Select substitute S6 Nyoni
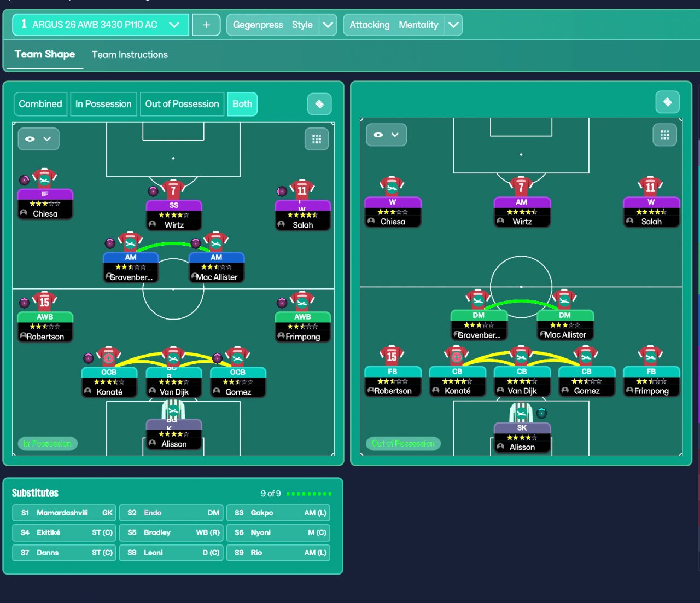The width and height of the screenshot is (700, 603). 278,532
